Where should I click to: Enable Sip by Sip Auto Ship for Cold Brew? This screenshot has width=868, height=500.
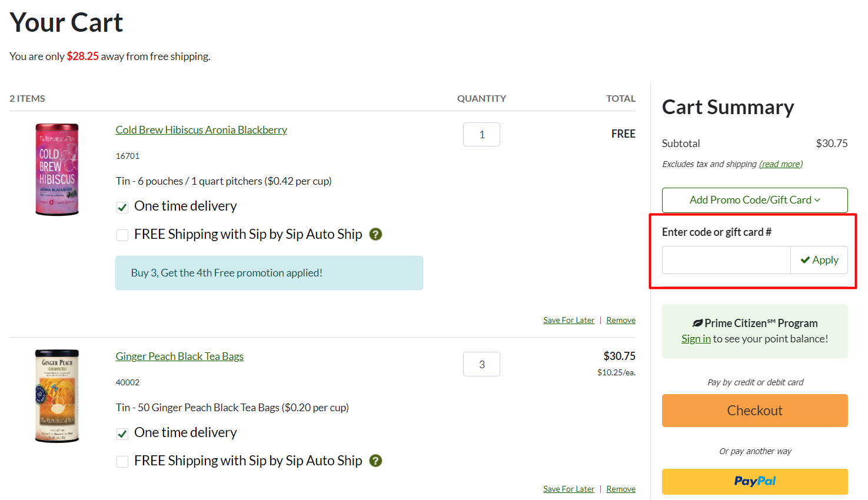click(x=122, y=235)
